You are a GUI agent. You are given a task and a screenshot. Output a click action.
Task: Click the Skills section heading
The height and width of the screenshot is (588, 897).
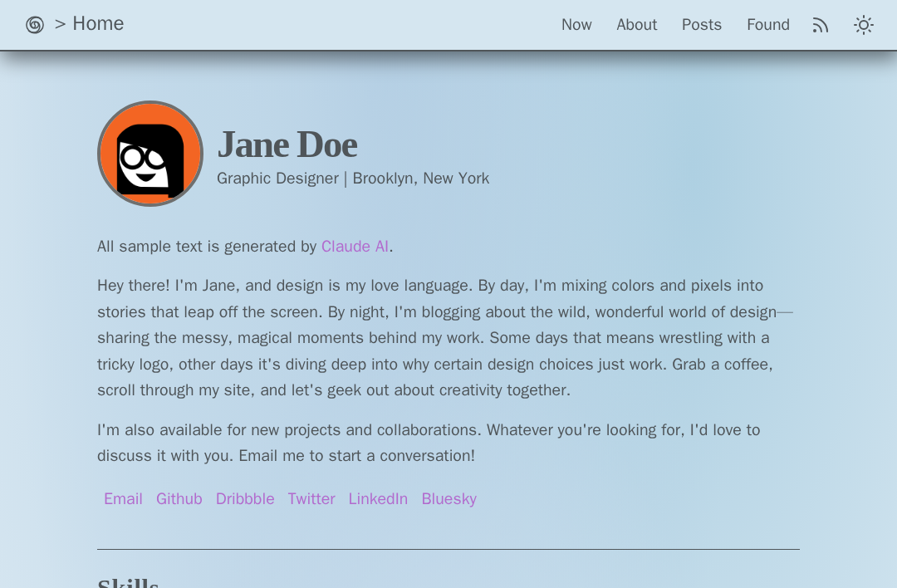pyautogui.click(x=128, y=583)
